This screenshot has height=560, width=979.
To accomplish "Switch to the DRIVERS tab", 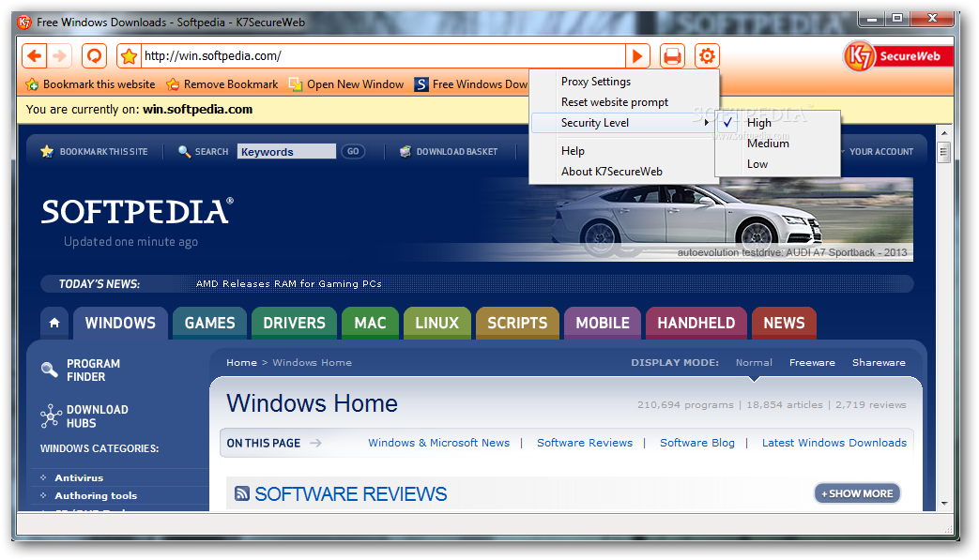I will coord(294,323).
